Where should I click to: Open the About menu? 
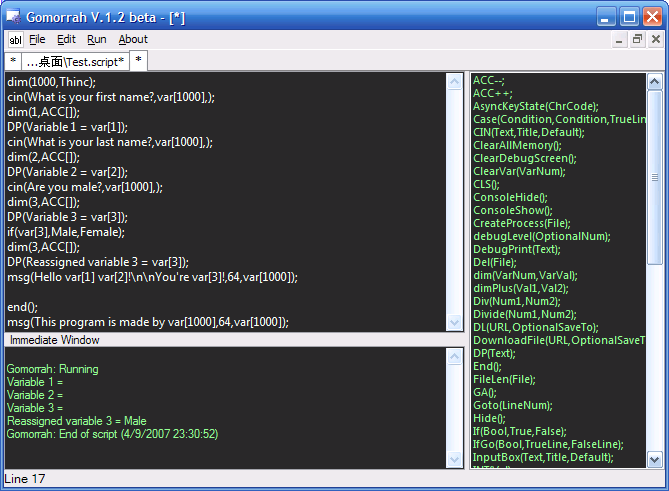coord(133,40)
